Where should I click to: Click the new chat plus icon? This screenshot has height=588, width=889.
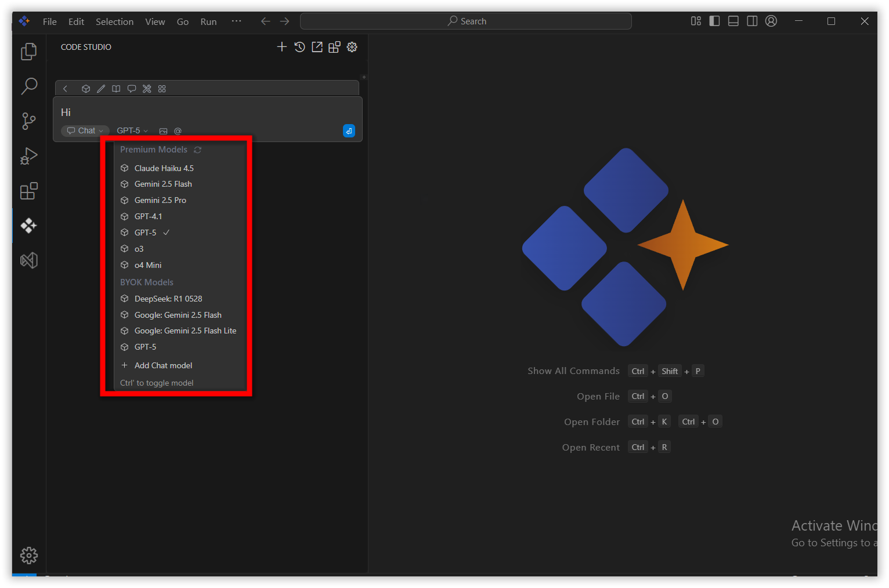coord(282,47)
